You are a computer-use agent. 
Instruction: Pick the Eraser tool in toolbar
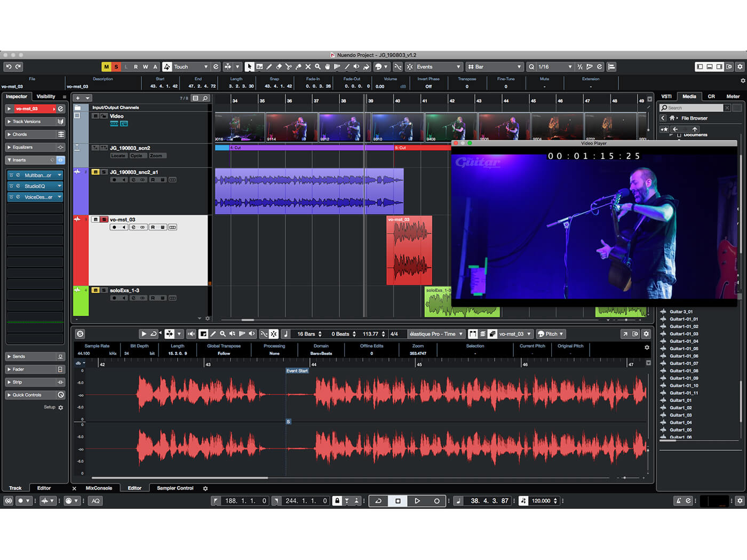279,67
